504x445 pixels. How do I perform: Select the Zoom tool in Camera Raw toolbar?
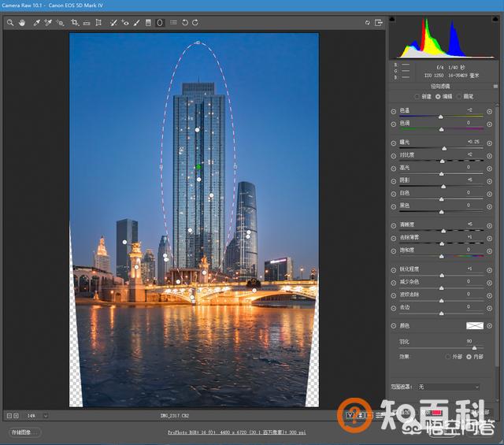[10, 23]
